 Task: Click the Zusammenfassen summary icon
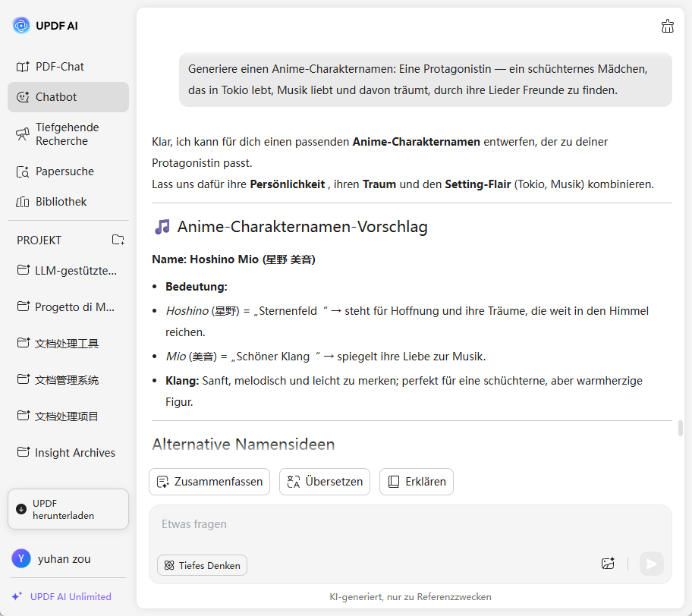coord(163,482)
